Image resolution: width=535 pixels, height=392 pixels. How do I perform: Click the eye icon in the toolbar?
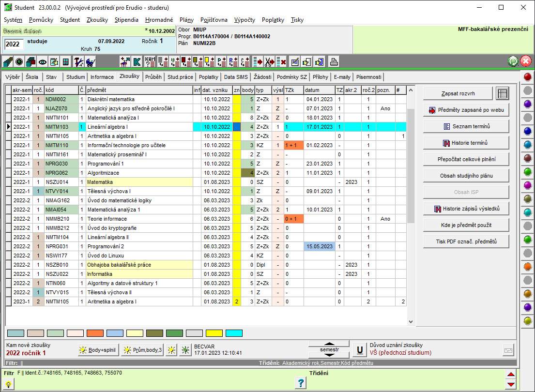[x=43, y=61]
